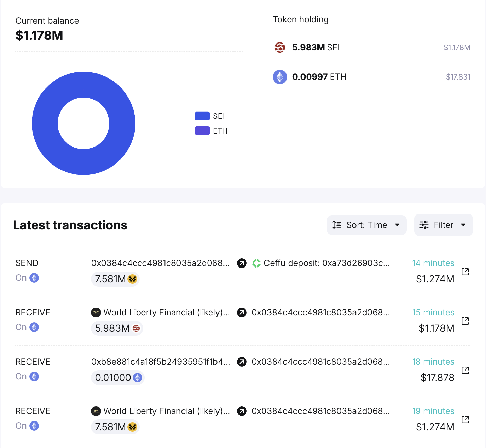486x448 pixels.
Task: Open external link for 14 minutes transaction
Action: (465, 272)
